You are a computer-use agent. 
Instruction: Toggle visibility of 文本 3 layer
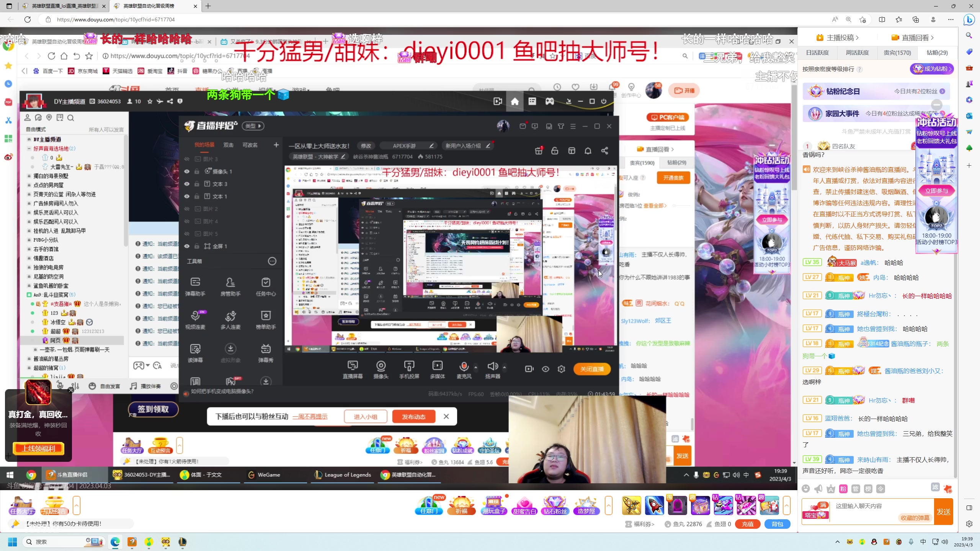pos(187,184)
